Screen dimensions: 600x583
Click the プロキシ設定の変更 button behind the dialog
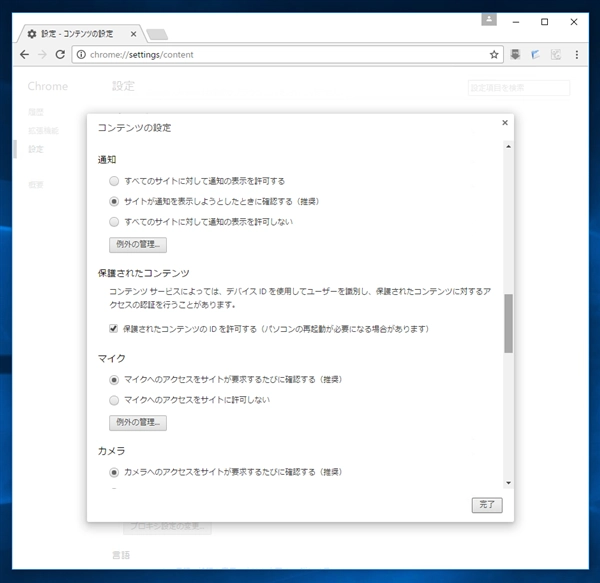click(167, 527)
